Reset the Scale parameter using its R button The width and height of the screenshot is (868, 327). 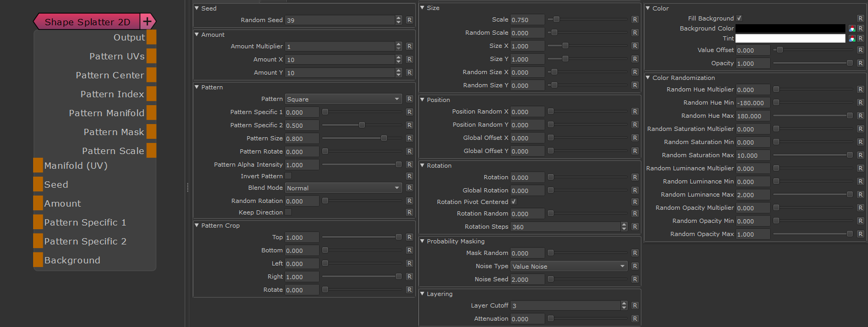click(x=635, y=19)
